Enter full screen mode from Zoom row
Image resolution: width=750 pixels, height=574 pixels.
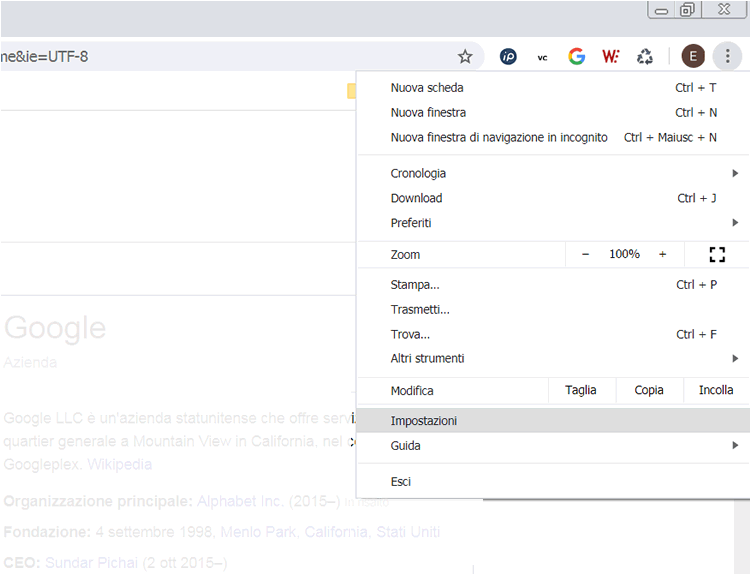[x=717, y=254]
